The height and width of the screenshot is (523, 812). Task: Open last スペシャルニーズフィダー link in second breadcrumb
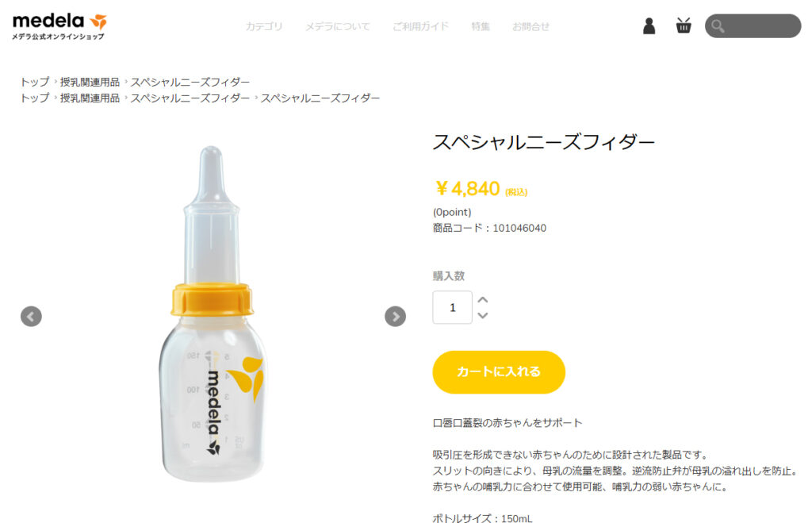pyautogui.click(x=320, y=98)
